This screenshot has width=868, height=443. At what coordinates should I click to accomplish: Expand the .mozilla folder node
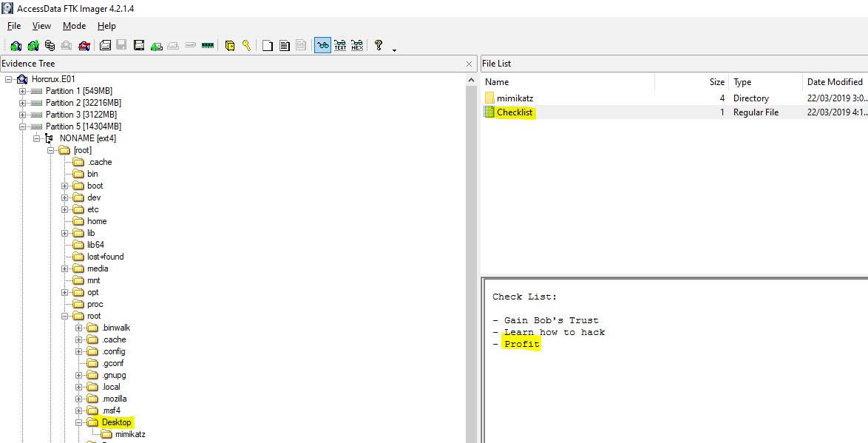78,399
